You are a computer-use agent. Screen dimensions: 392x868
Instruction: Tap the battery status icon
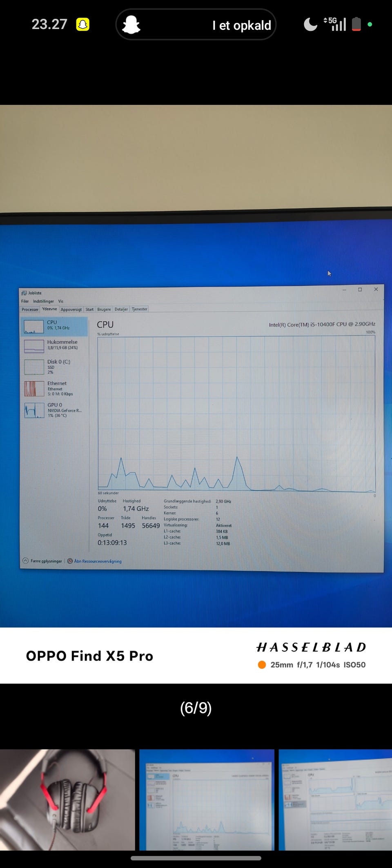pos(356,24)
